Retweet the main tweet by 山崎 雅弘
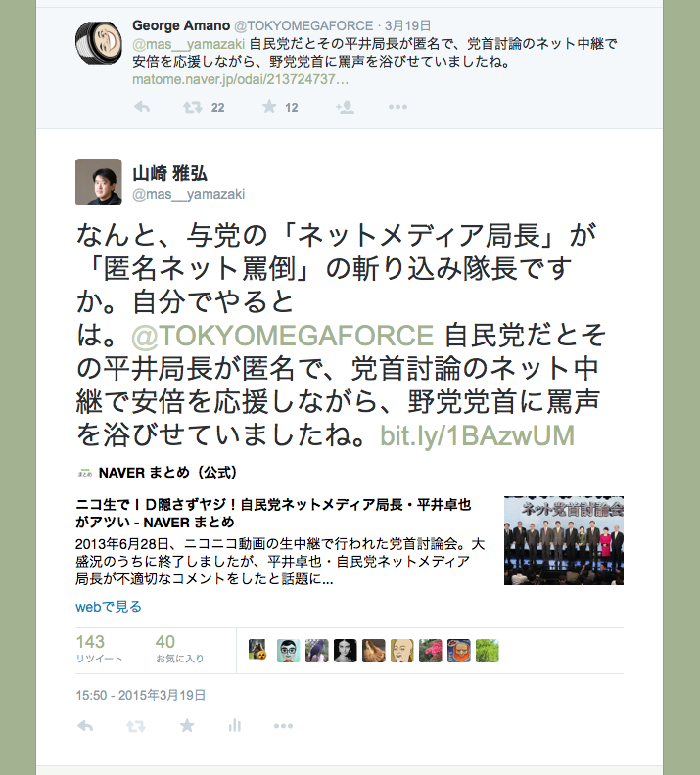Screen dimensions: 700x775 (x=135, y=726)
